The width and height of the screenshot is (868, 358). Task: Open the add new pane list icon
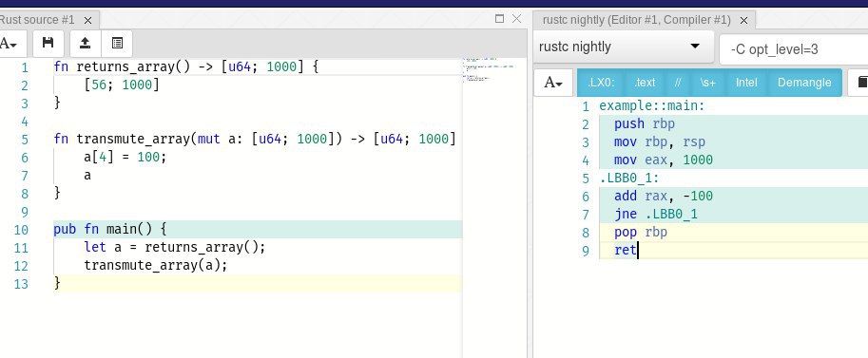coord(117,43)
